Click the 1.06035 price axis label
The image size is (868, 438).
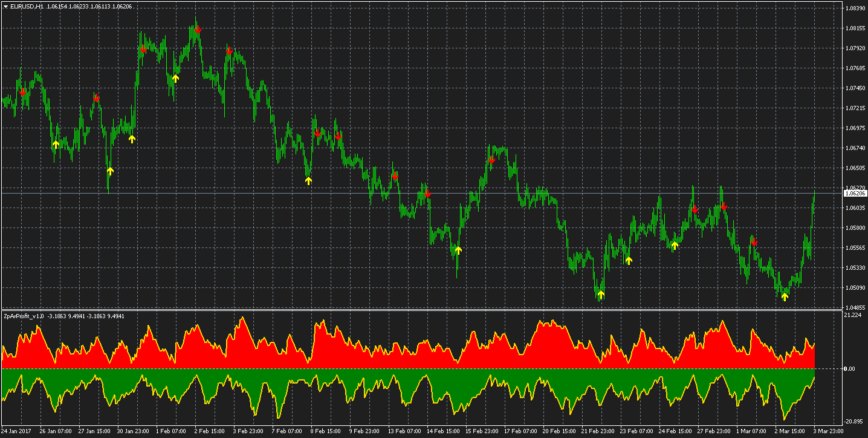click(855, 208)
